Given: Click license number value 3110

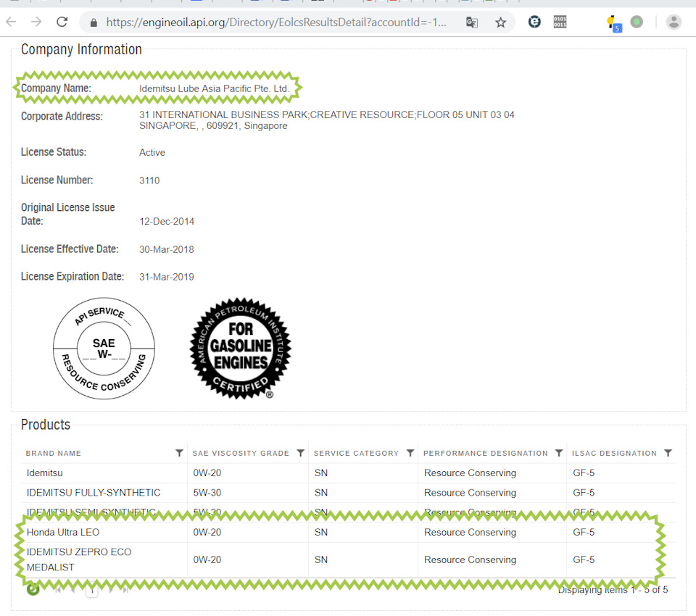Looking at the screenshot, I should 149,180.
